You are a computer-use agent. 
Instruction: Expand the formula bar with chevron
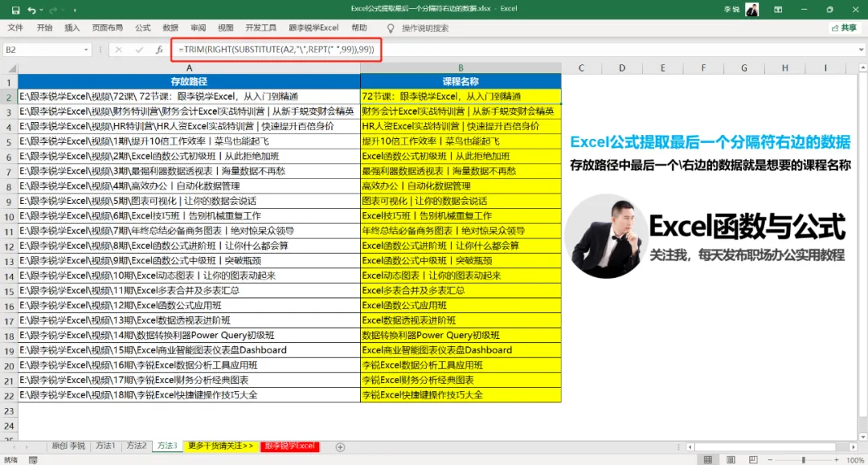click(861, 50)
